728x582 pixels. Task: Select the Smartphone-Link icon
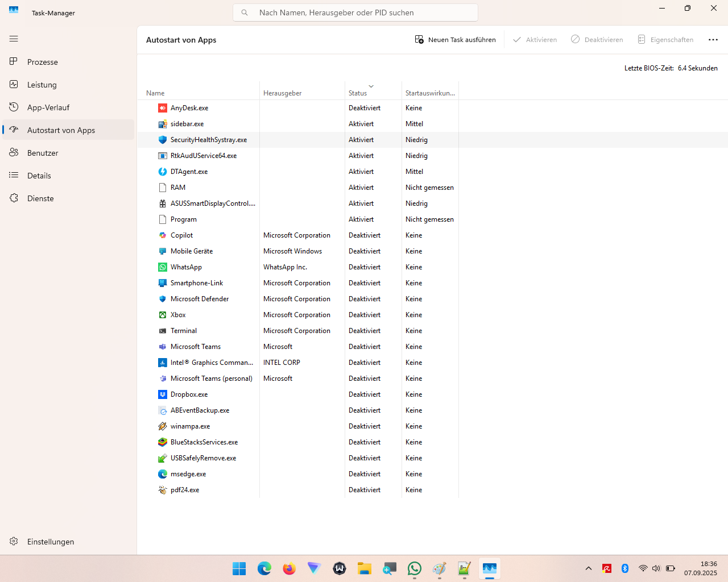(163, 283)
